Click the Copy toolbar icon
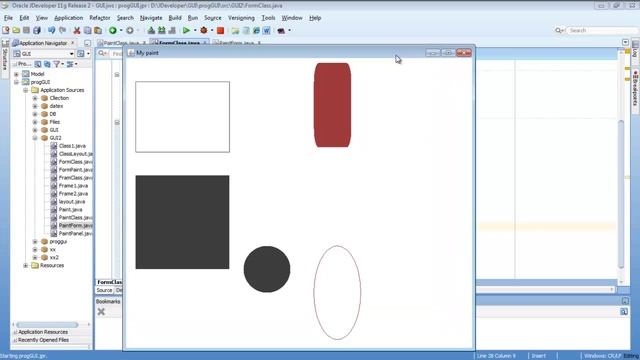Screen dimensions: 640x360 click(x=87, y=30)
